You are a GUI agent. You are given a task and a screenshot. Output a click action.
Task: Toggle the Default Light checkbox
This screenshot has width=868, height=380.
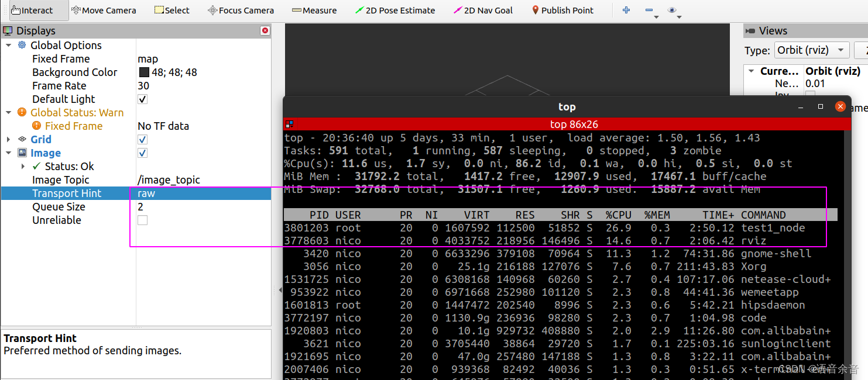click(x=142, y=99)
